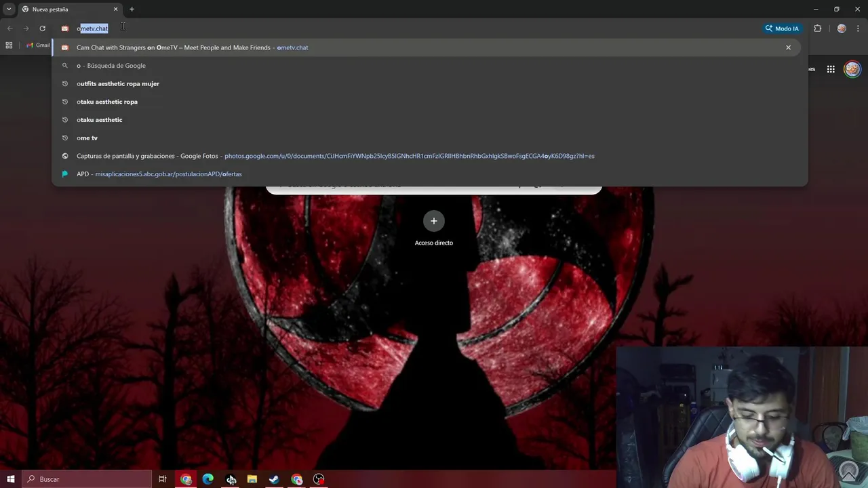Open the Chrome extensions puzzle icon

click(x=817, y=28)
